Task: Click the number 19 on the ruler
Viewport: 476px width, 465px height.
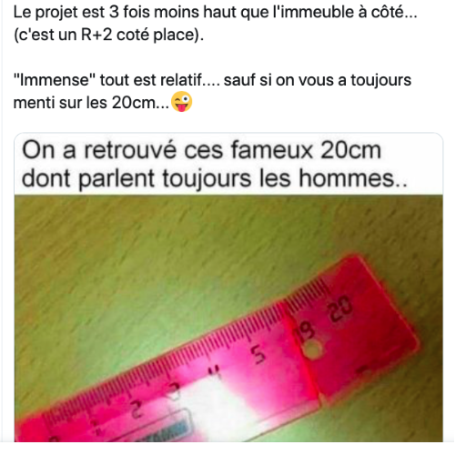Action: [304, 330]
